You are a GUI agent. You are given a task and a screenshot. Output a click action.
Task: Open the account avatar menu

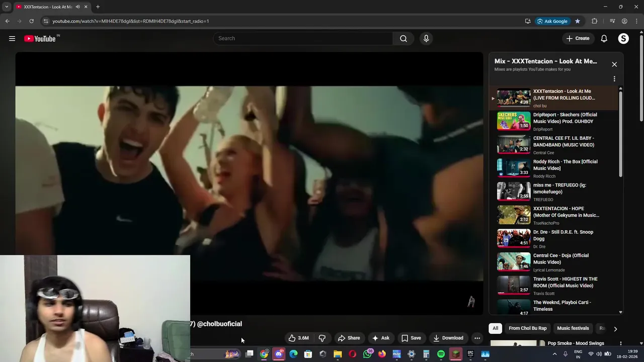(x=623, y=39)
